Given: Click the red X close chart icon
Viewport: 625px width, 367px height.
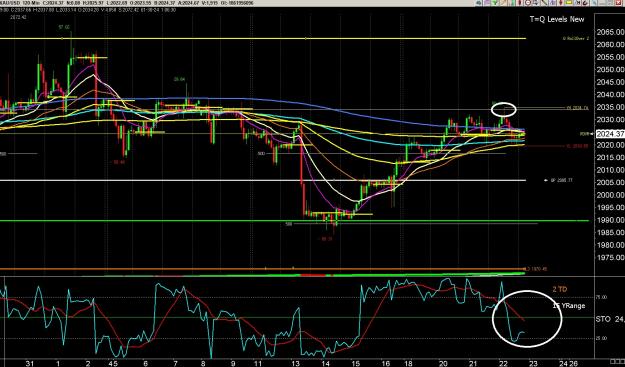Looking at the screenshot, I should click(618, 2).
